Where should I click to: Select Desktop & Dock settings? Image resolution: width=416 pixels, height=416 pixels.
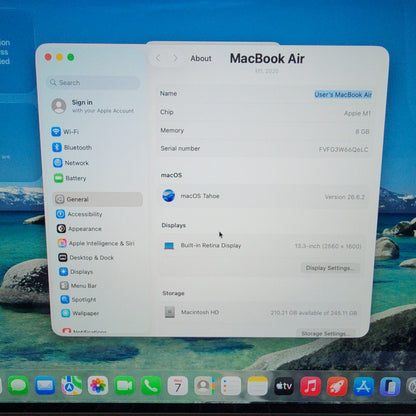click(86, 258)
